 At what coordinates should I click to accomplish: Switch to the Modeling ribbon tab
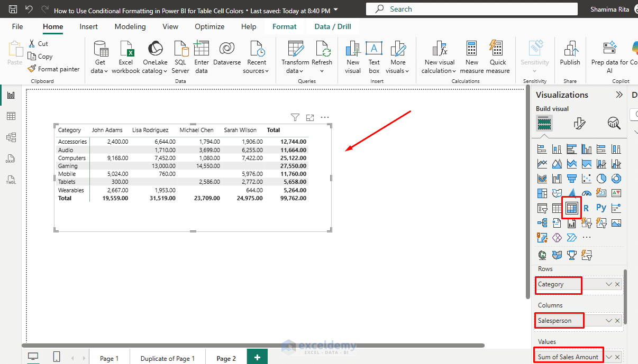click(130, 26)
